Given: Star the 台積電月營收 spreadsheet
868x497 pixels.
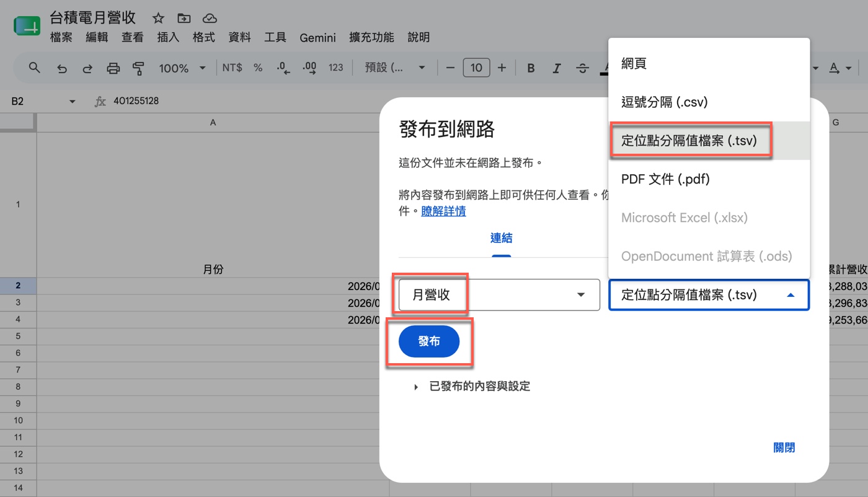Looking at the screenshot, I should pyautogui.click(x=159, y=18).
